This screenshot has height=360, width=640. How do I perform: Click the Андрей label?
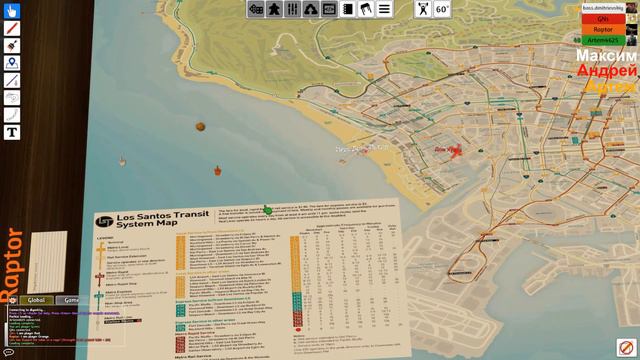click(607, 71)
